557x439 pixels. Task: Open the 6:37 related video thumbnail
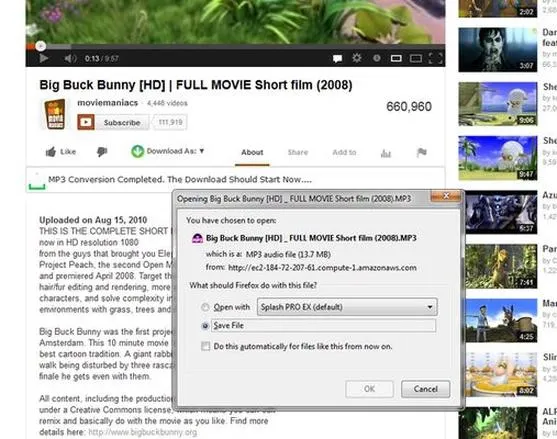501,212
